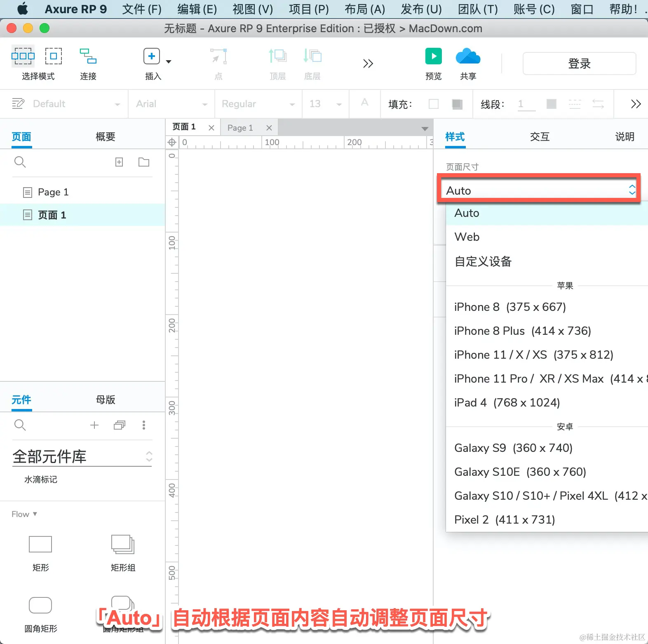The height and width of the screenshot is (644, 648).
Task: Choose 自定义设备 custom device option
Action: coord(547,261)
